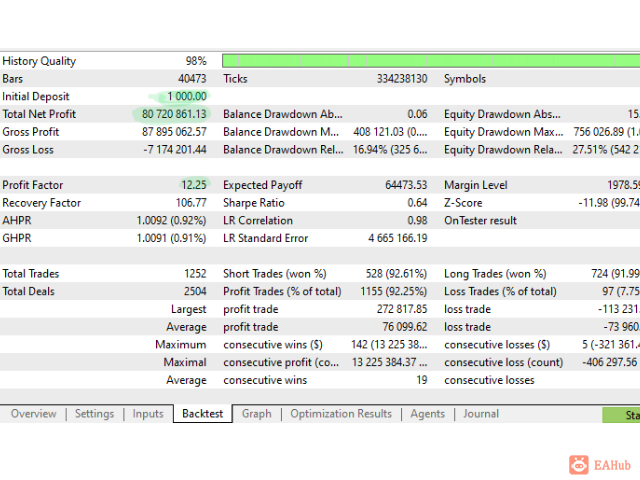Screen dimensions: 640x480
Task: Select Short Trades value 528 (92.61%)
Action: (396, 273)
